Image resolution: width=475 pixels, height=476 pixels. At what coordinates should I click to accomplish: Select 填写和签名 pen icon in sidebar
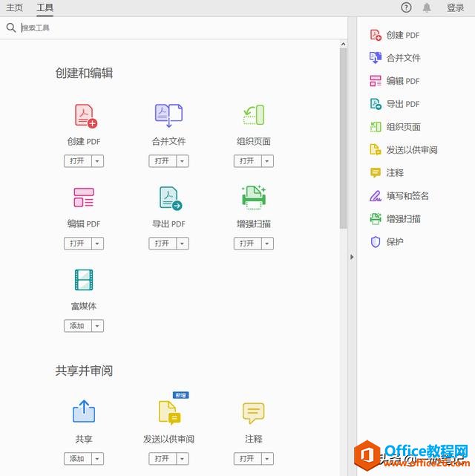coord(376,196)
